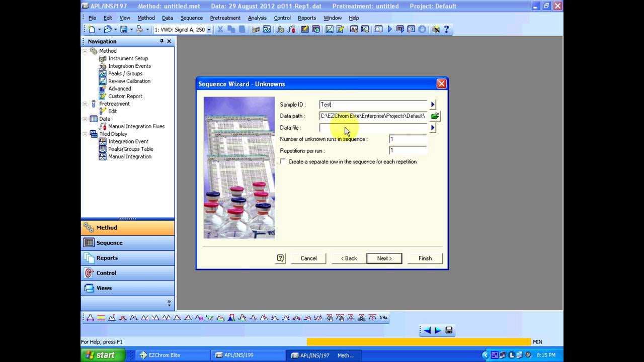The image size is (644, 362).
Task: Click the Finish button in wizard
Action: [x=425, y=258]
